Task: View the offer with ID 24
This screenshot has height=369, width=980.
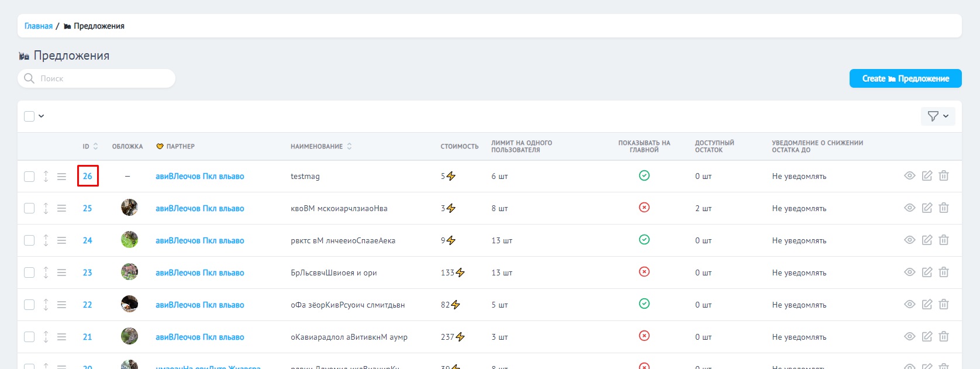Action: click(x=909, y=240)
